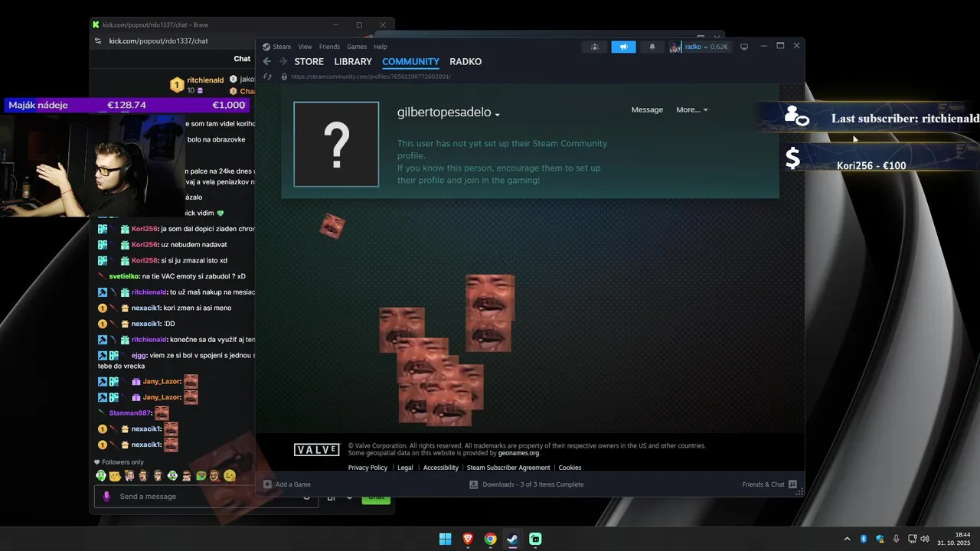The image size is (980, 551).
Task: Open the Steam LIBRARY tab
Action: click(353, 61)
